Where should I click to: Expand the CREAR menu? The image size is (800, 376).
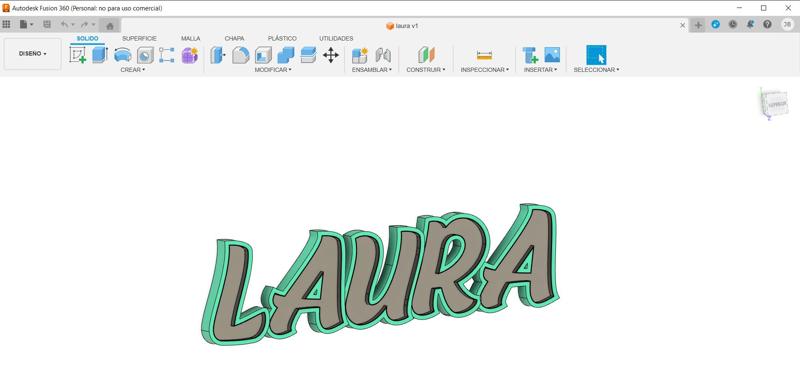click(x=133, y=69)
